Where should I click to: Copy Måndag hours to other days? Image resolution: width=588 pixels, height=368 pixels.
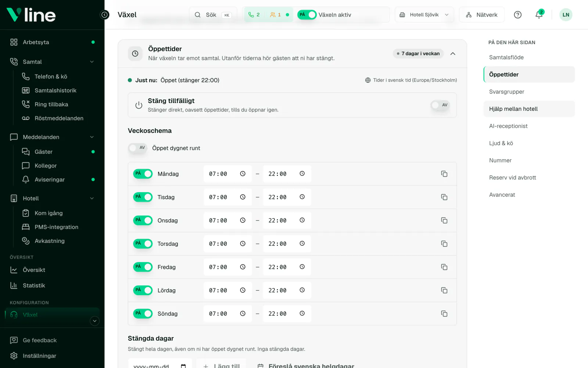point(444,174)
